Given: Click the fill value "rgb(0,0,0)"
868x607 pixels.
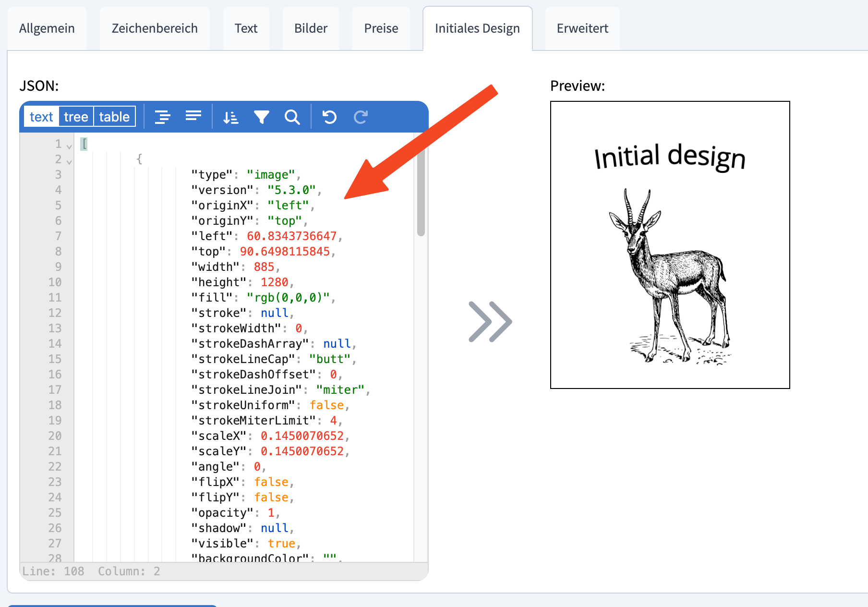Looking at the screenshot, I should (288, 298).
